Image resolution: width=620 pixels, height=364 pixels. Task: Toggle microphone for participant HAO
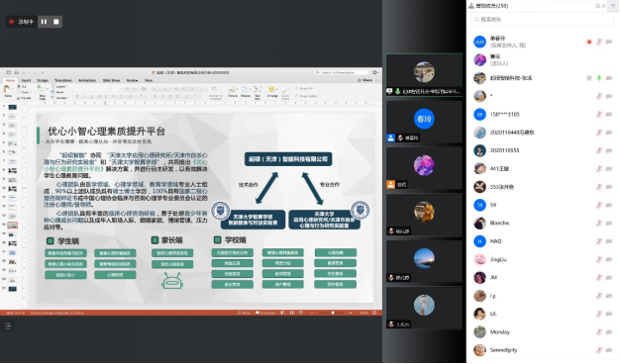click(x=599, y=241)
